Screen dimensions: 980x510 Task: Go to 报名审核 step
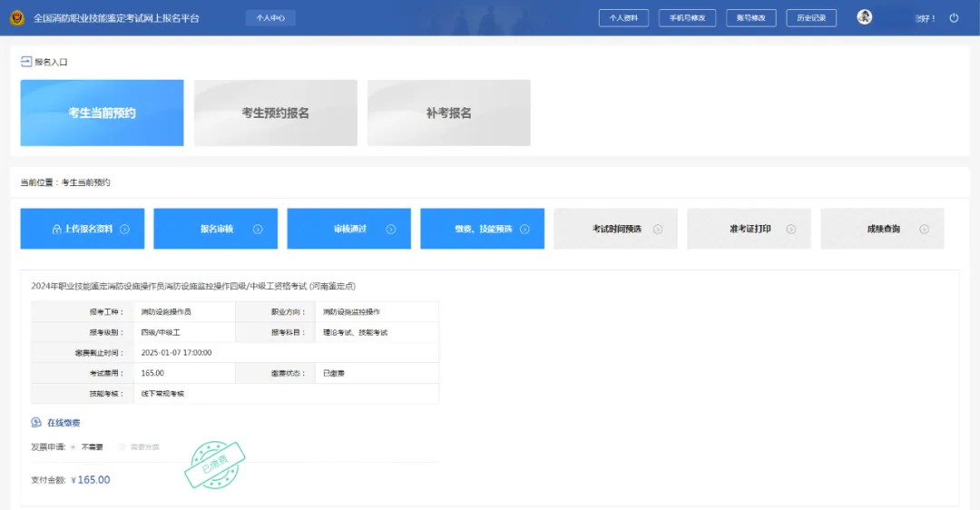[216, 229]
